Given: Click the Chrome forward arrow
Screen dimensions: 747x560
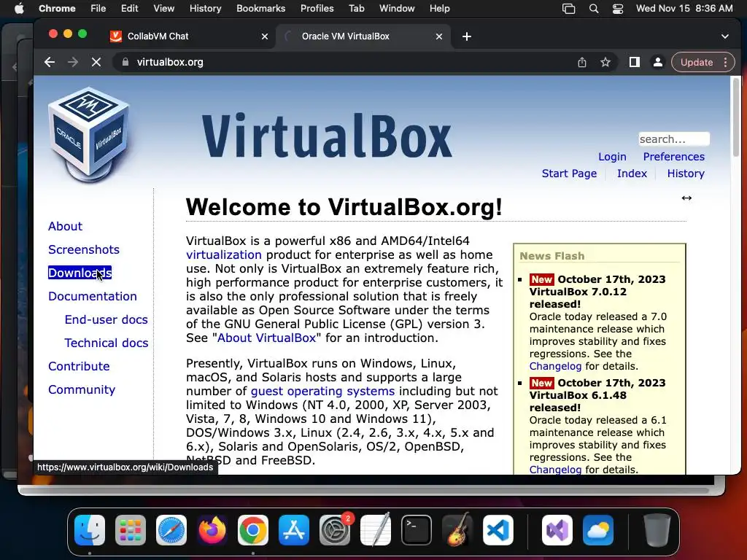Looking at the screenshot, I should [73, 63].
